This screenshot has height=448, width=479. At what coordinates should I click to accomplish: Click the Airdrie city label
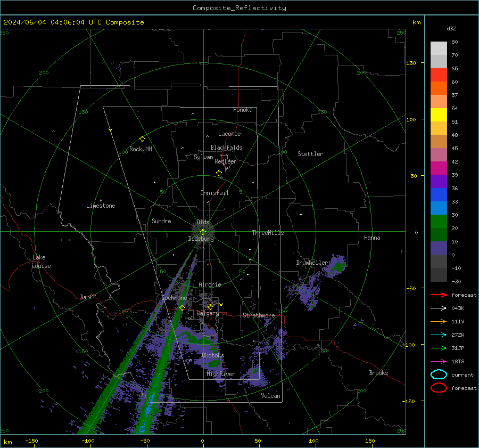(210, 284)
